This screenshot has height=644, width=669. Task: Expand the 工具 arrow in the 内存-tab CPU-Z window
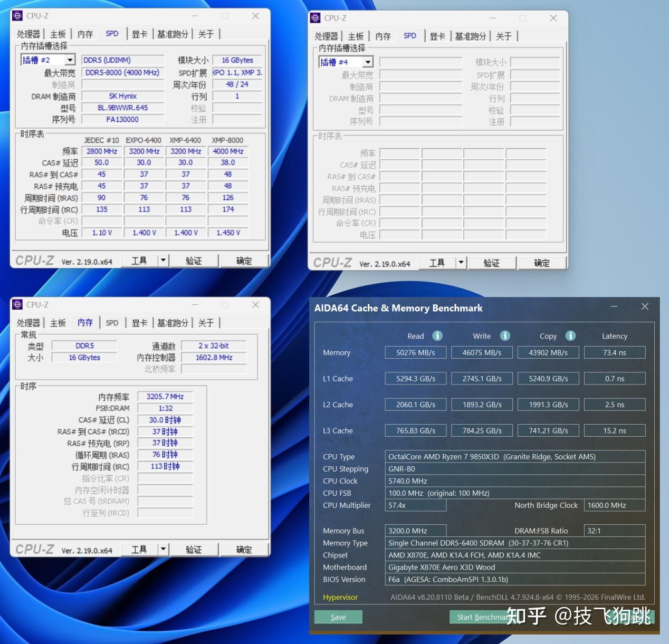163,549
